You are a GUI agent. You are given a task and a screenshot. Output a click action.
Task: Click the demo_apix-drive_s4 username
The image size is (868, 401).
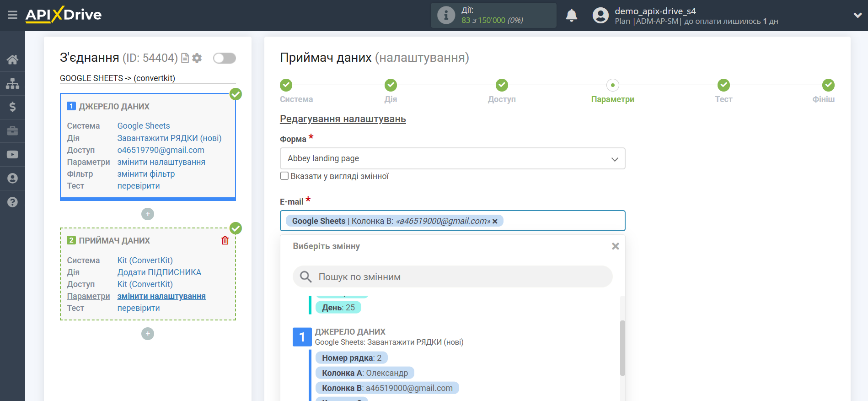coord(655,11)
